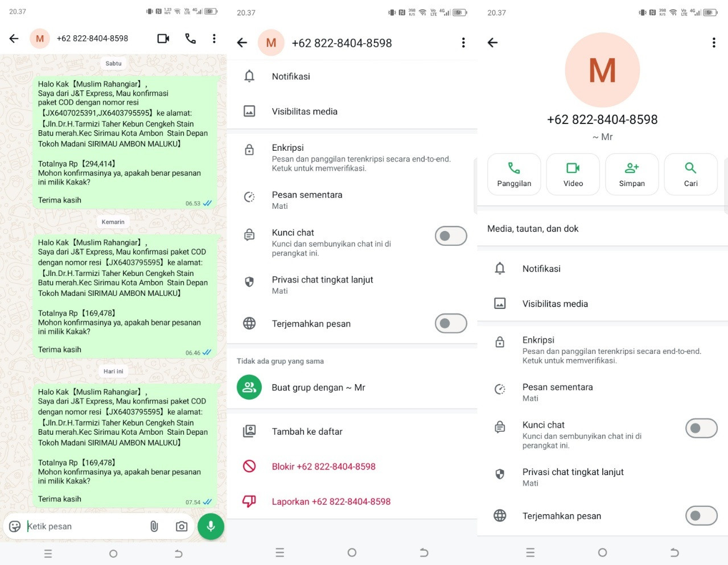The width and height of the screenshot is (728, 565).
Task: Open camera from message input bar
Action: (182, 526)
